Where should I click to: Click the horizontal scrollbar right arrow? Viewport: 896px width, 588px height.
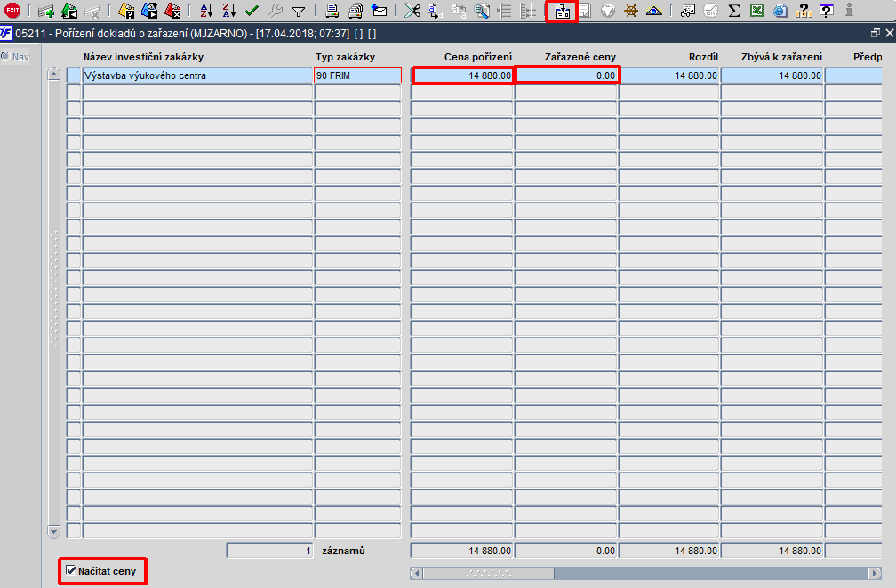[875, 573]
